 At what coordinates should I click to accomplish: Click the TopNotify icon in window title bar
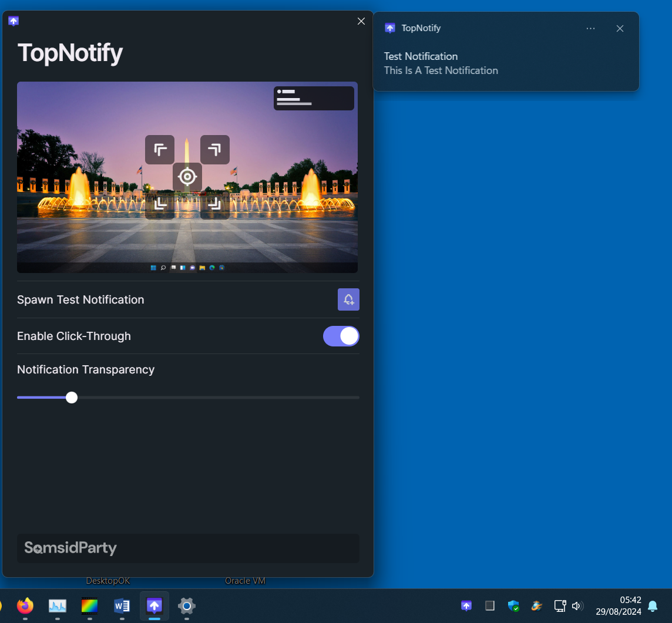tap(14, 21)
